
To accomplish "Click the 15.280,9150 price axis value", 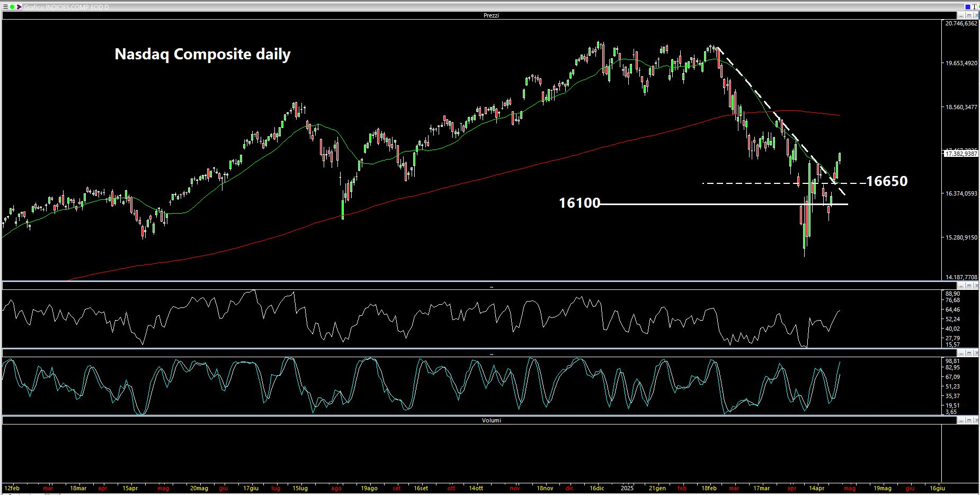I will 961,237.
